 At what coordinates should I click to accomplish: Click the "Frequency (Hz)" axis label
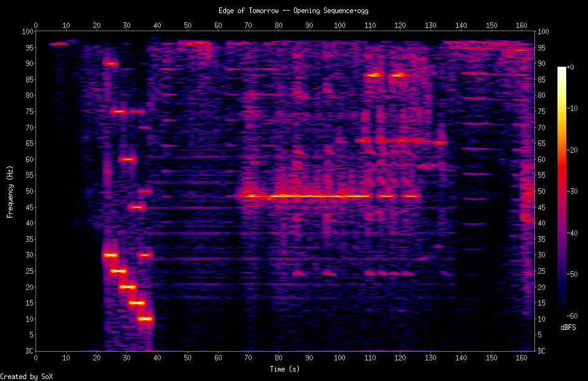click(x=10, y=192)
